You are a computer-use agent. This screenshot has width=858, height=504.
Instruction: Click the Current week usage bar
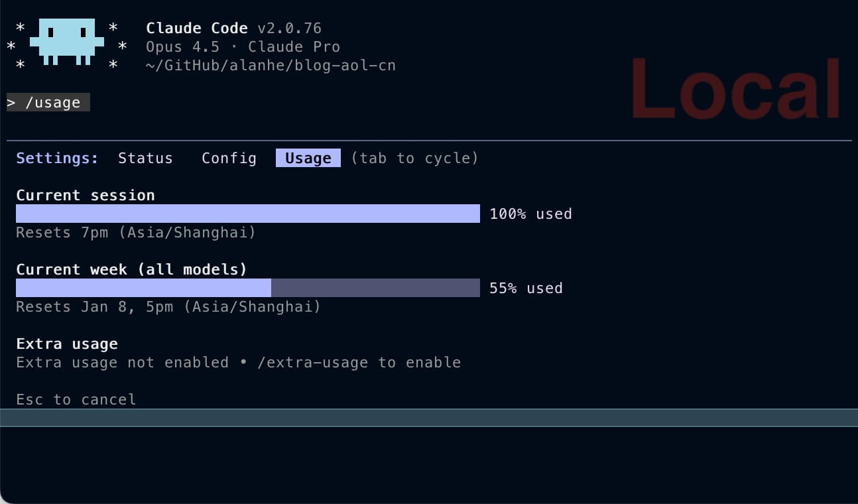coord(247,288)
